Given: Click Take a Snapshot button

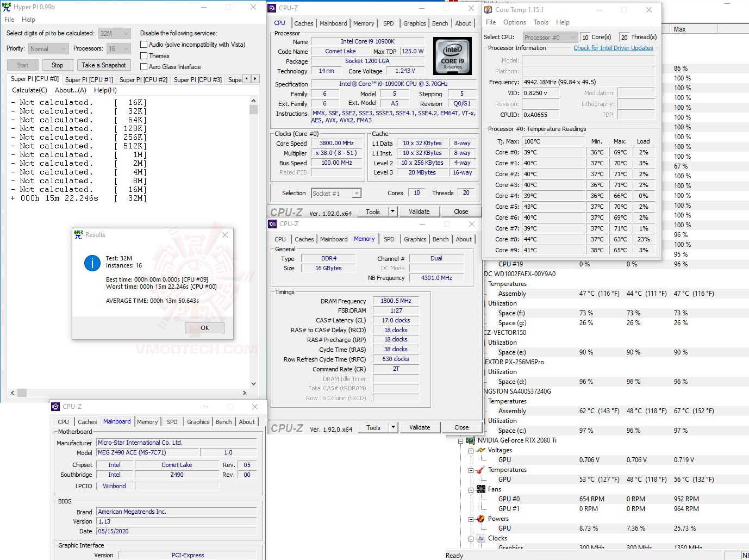Looking at the screenshot, I should (104, 65).
